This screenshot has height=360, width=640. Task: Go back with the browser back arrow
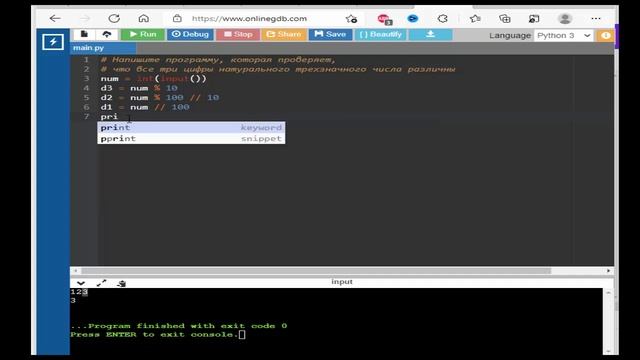[55, 18]
